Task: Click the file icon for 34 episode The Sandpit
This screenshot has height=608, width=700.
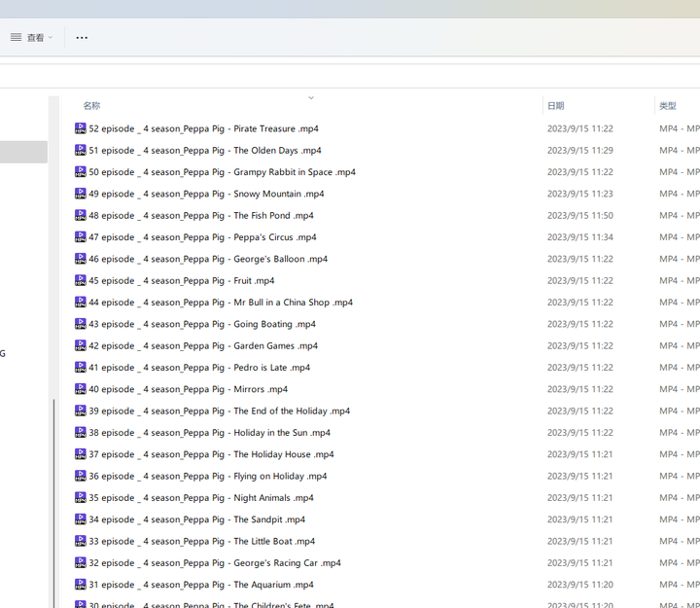Action: tap(81, 519)
